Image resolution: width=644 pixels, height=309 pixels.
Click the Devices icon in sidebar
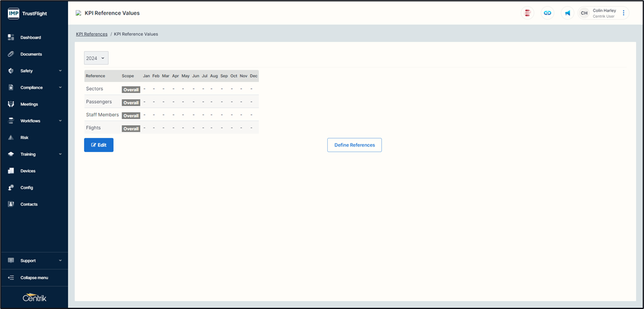tap(11, 171)
